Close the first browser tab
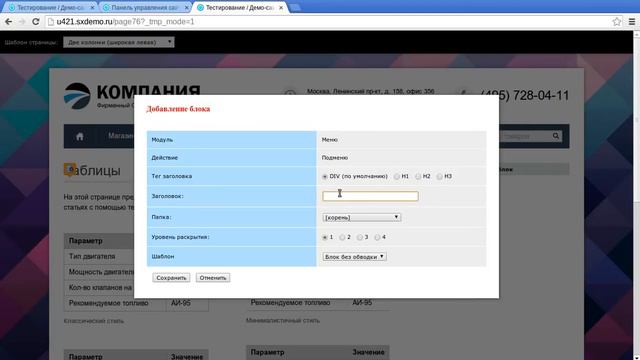This screenshot has height=360, width=640. [92, 8]
